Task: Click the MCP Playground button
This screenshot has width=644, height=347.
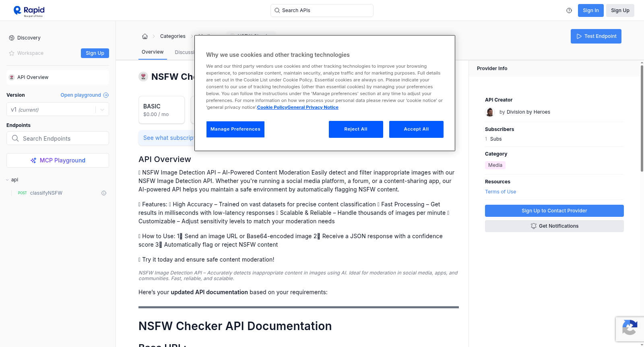Action: (58, 160)
